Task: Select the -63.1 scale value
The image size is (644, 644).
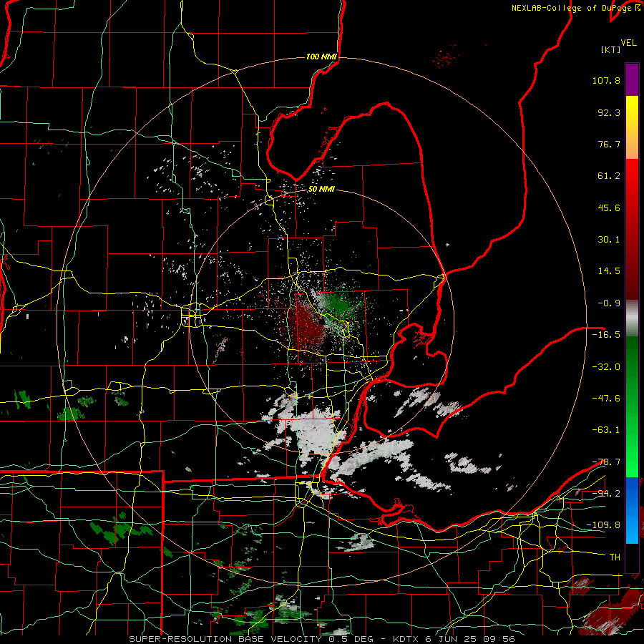Action: 606,430
